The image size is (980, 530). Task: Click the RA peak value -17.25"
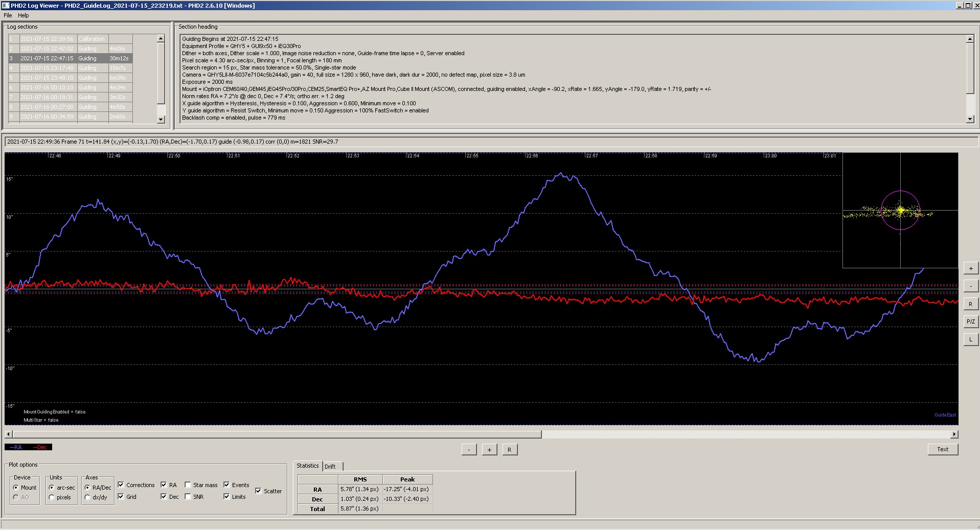coord(407,489)
